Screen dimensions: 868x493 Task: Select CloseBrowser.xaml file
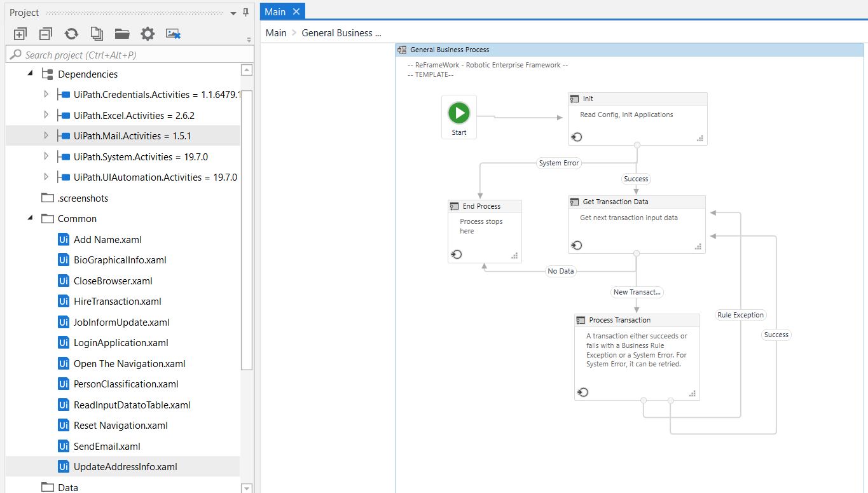[x=113, y=281]
